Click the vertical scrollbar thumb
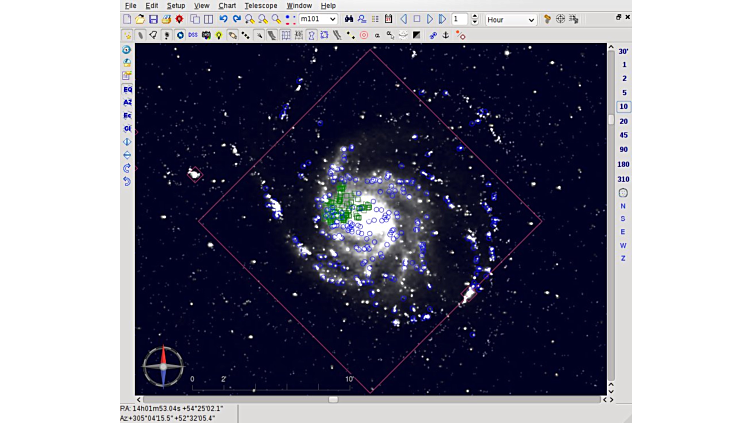The image size is (752, 423). tap(611, 120)
